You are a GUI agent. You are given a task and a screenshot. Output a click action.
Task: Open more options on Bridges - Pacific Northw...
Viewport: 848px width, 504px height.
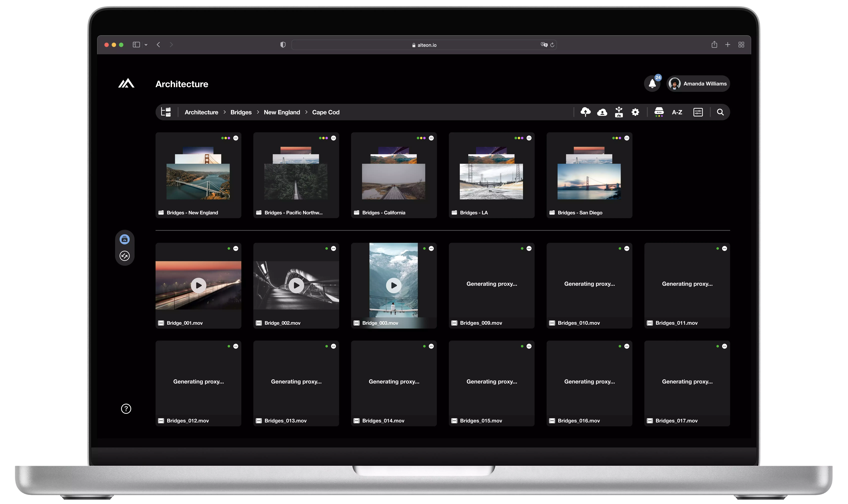pyautogui.click(x=333, y=138)
